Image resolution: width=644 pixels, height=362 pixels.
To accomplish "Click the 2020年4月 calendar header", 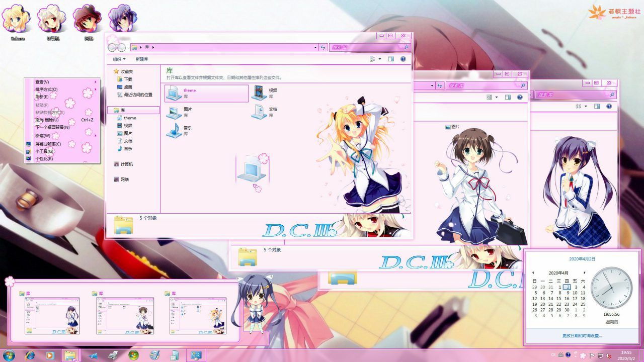I will 558,273.
